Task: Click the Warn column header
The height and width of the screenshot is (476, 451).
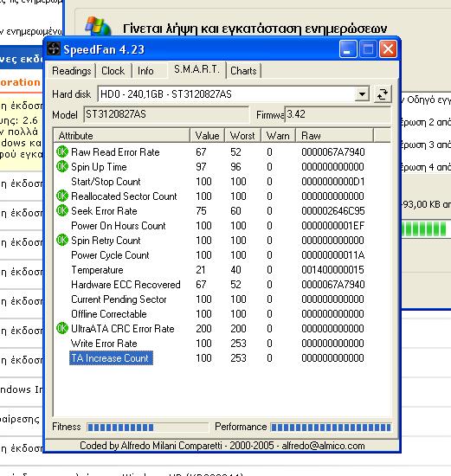Action: (x=278, y=136)
